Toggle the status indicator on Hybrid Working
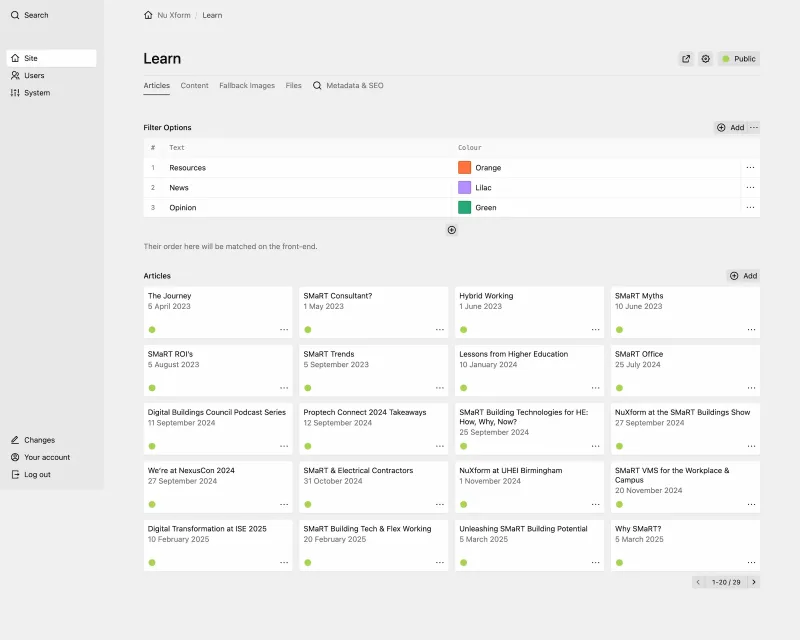Screen dimensions: 800x640 pos(463,329)
